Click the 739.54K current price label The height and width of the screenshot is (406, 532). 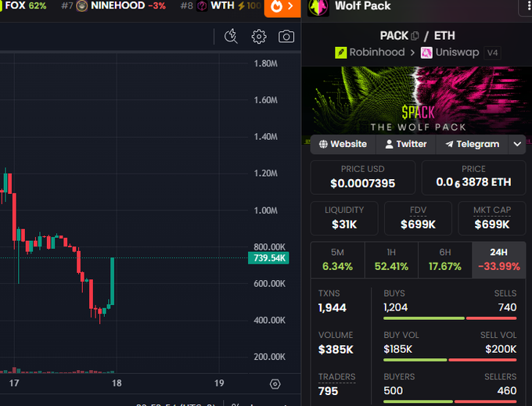coord(268,258)
